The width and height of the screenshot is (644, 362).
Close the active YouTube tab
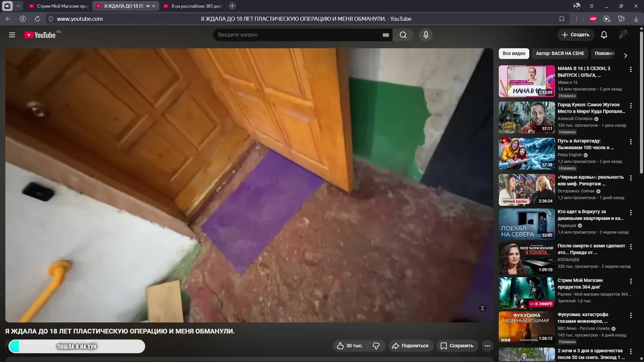tap(153, 6)
